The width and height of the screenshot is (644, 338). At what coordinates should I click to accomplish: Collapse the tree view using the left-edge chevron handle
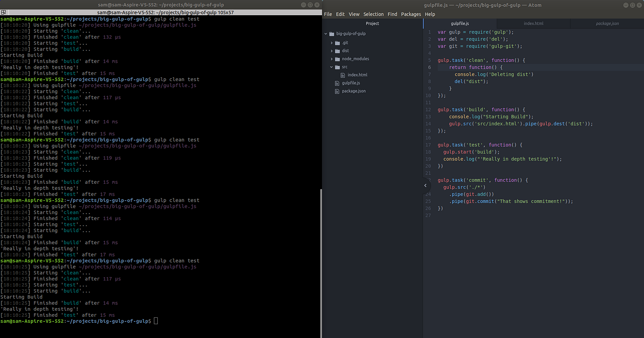click(425, 185)
